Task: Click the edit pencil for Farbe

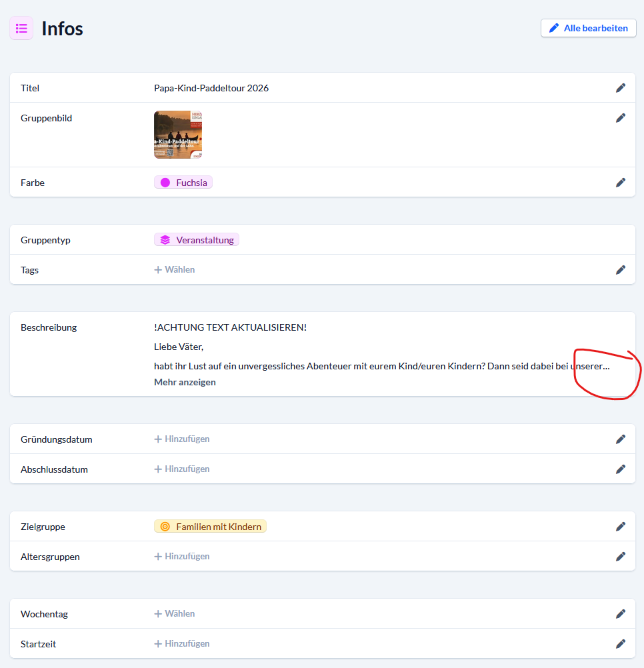Action: coord(620,183)
